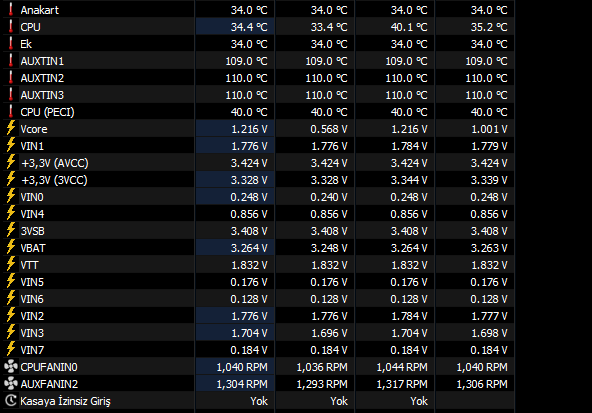Viewport: 592px width, 413px height.
Task: Click the fan icon beside CPUFANIN0
Action: 11,367
